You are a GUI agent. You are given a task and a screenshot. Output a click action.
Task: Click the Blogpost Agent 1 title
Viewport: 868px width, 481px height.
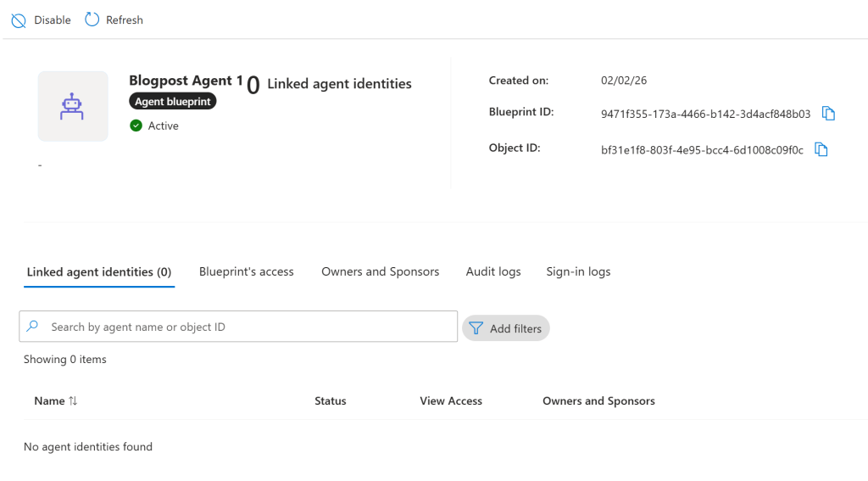(x=186, y=81)
